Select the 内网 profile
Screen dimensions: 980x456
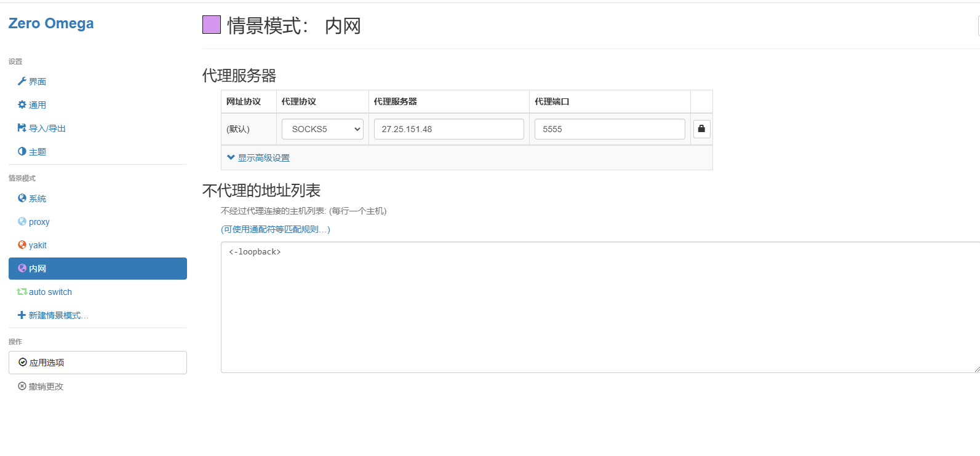click(97, 269)
